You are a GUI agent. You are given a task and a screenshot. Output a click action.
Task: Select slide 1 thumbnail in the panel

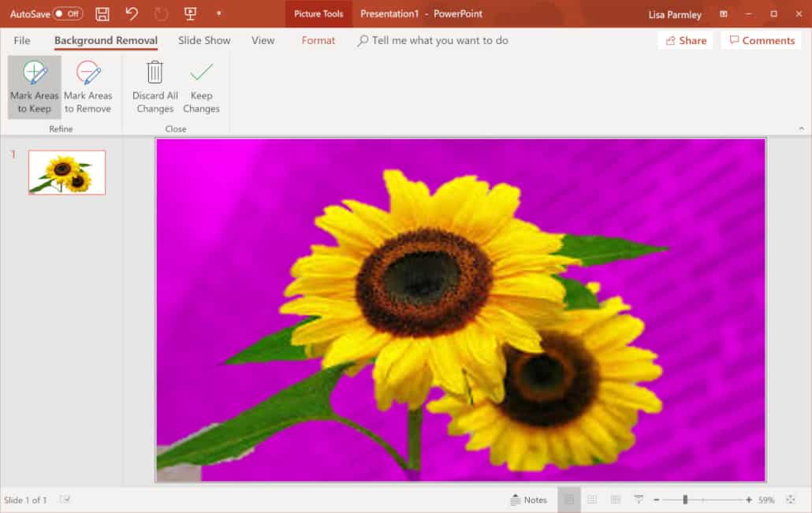[x=66, y=172]
